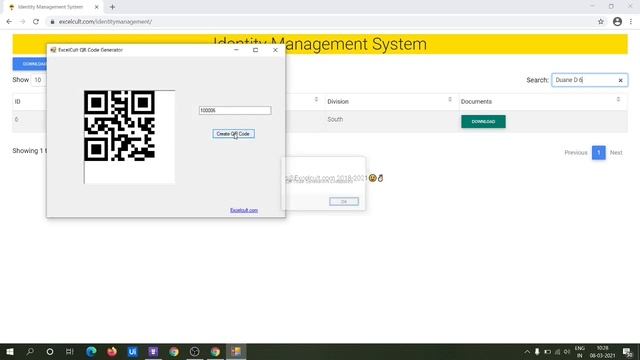Click the ID column header
The image size is (640, 360).
coord(18,102)
